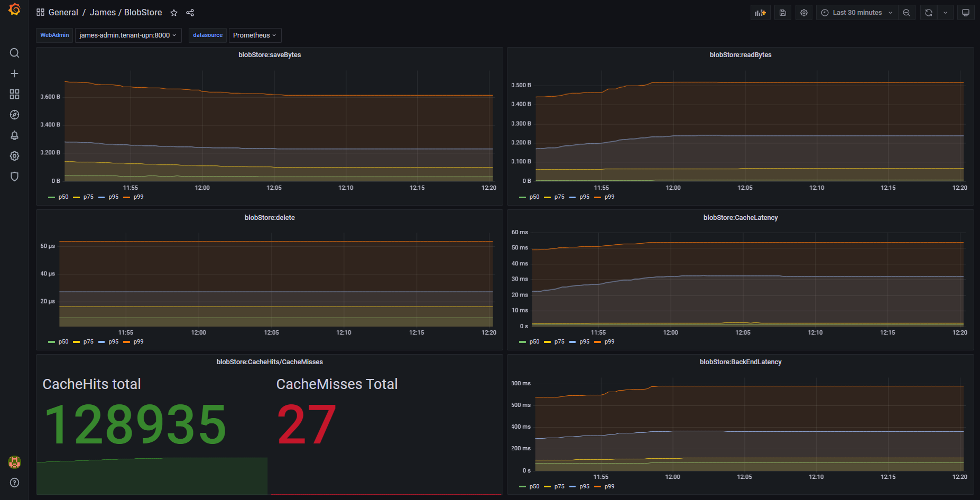Image resolution: width=980 pixels, height=500 pixels.
Task: Toggle p75 series in CacheLatency legend
Action: coord(559,342)
